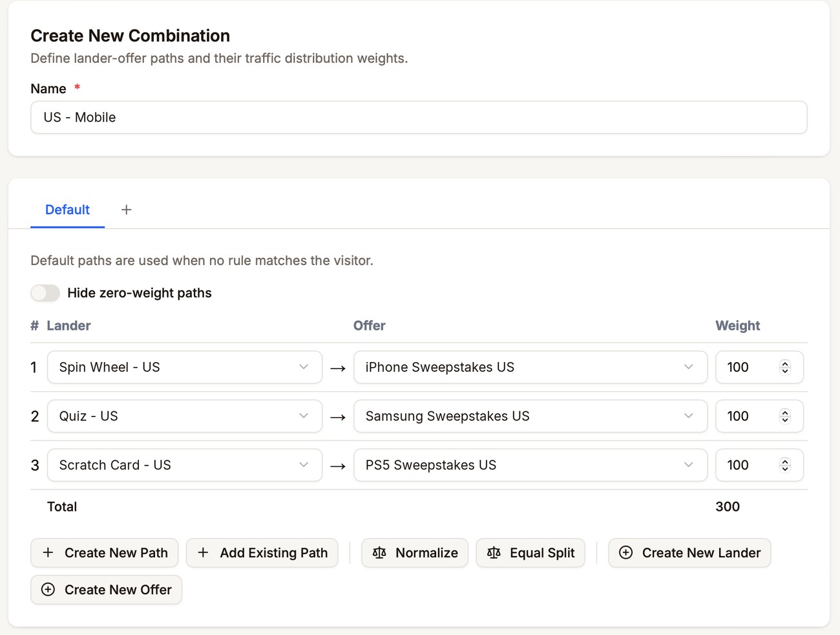Open the Spin Wheel - US lander dropdown

(185, 367)
